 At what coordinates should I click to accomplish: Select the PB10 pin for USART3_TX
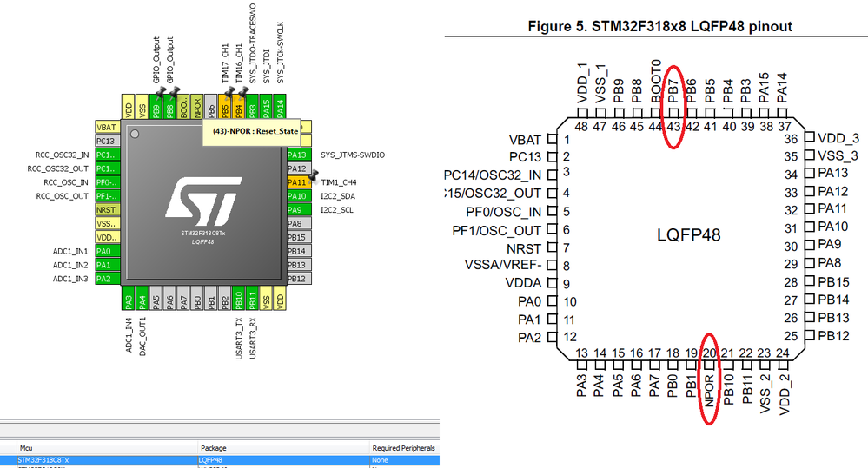239,298
